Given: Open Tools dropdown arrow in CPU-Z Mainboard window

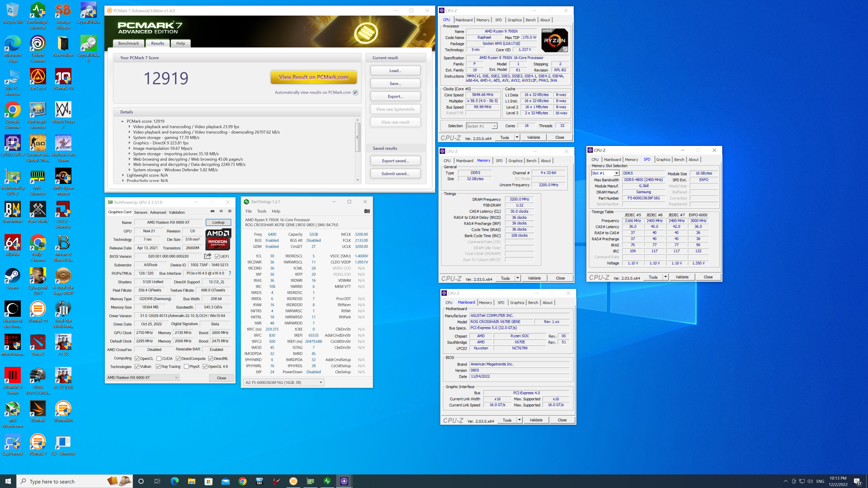Looking at the screenshot, I should pyautogui.click(x=519, y=420).
